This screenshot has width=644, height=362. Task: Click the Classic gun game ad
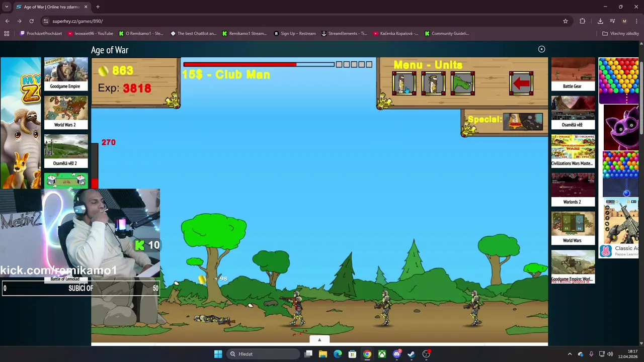618,229
